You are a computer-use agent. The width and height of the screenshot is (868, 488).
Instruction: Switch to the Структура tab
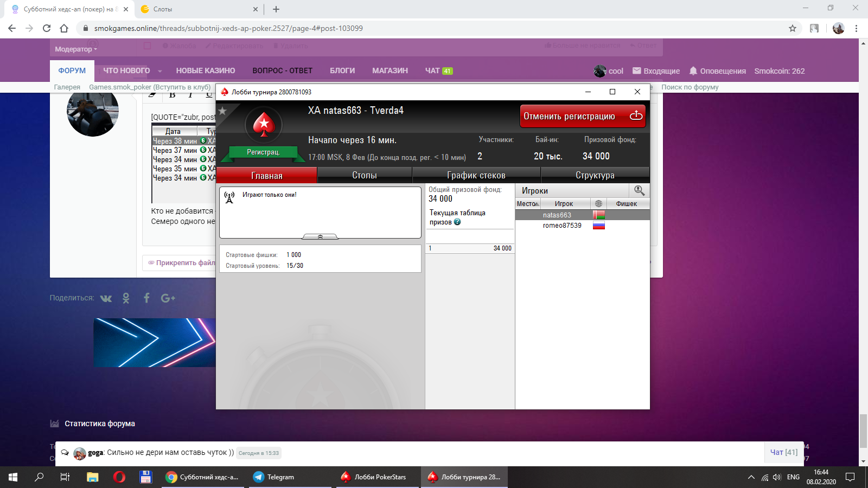point(595,175)
